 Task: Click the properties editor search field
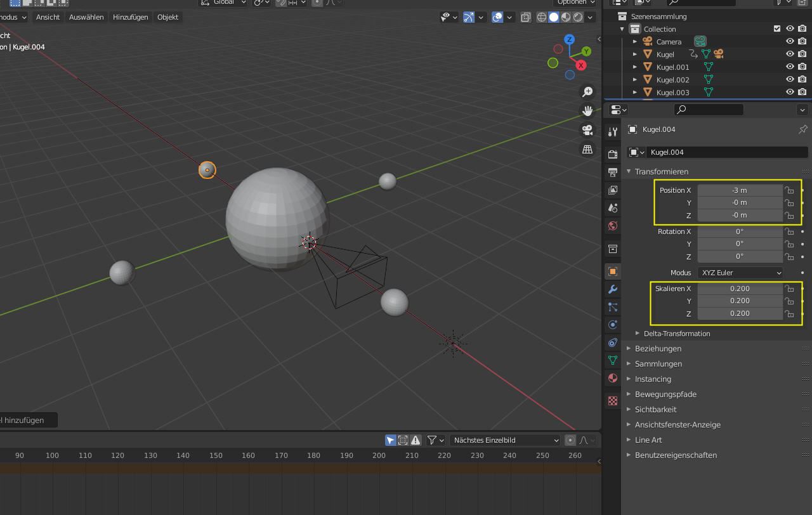tap(709, 110)
